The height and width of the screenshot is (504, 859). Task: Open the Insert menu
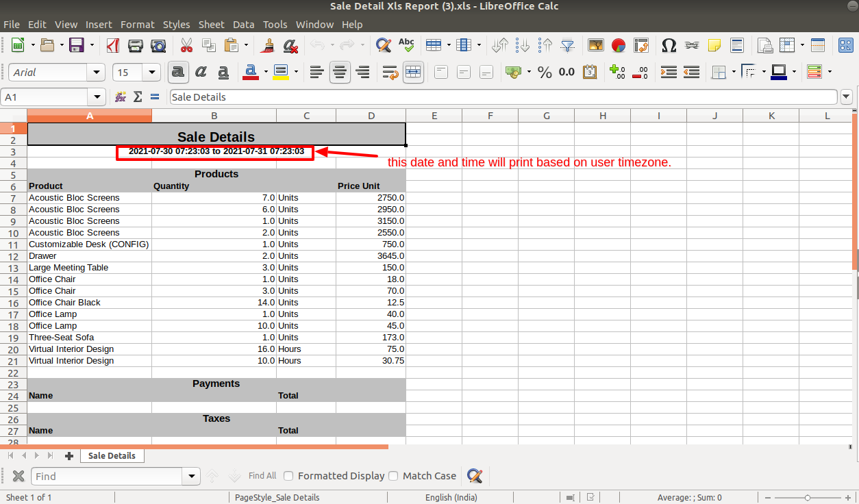[x=99, y=24]
